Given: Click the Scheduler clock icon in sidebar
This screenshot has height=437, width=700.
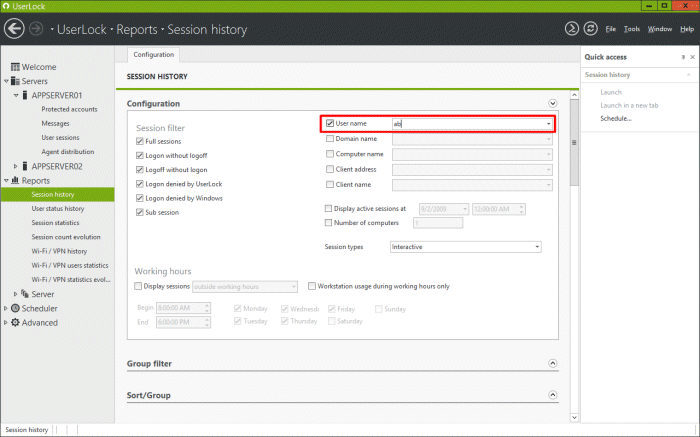Looking at the screenshot, I should [14, 308].
